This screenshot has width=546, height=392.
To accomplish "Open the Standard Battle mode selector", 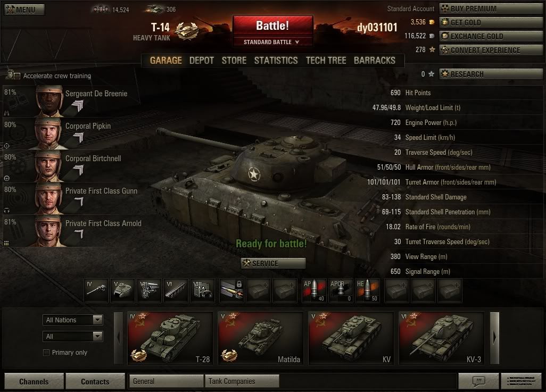I will click(271, 42).
